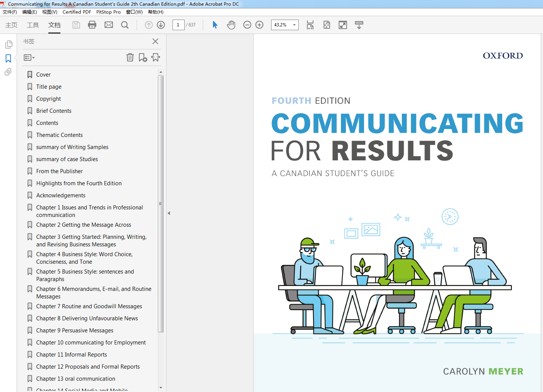543x392 pixels.
Task: Select the arrow selection tool
Action: (215, 25)
